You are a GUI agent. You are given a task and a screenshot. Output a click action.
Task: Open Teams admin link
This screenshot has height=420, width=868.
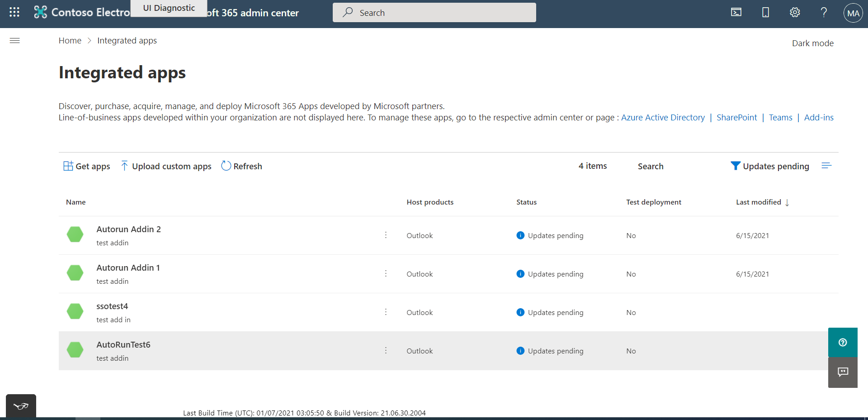coord(780,118)
